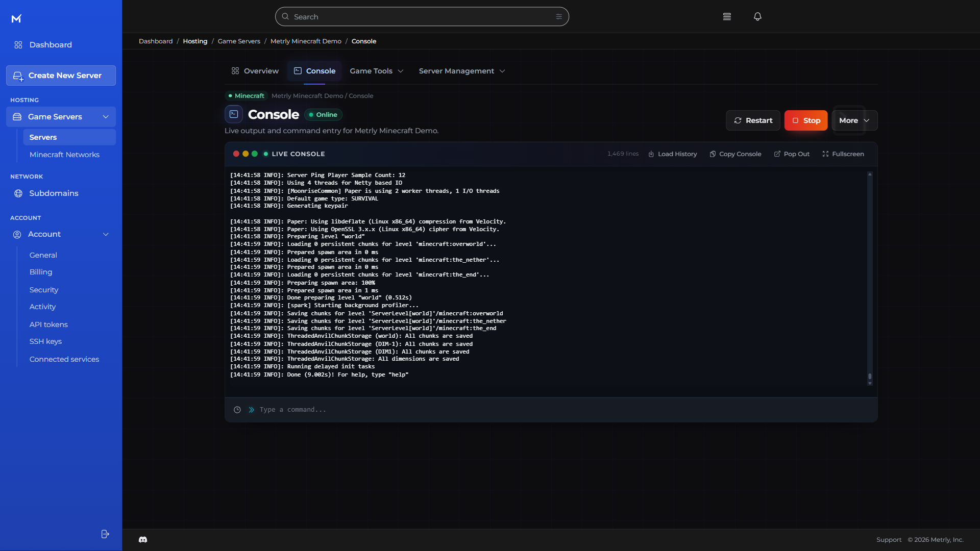This screenshot has width=980, height=551.
Task: Click the Metrly logo icon
Action: (x=16, y=19)
